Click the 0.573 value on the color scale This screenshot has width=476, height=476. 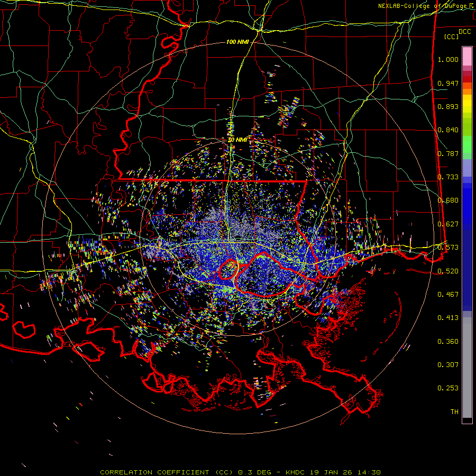448,248
